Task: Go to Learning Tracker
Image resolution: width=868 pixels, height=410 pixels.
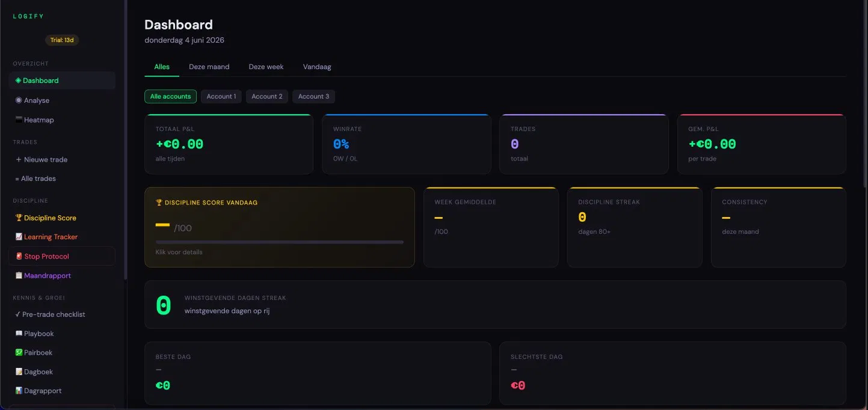Action: click(62, 237)
